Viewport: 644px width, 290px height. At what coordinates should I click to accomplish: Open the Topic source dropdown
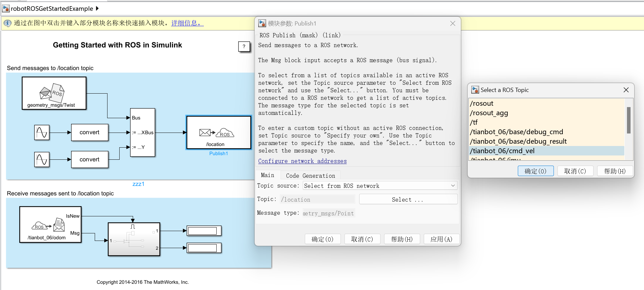[380, 186]
